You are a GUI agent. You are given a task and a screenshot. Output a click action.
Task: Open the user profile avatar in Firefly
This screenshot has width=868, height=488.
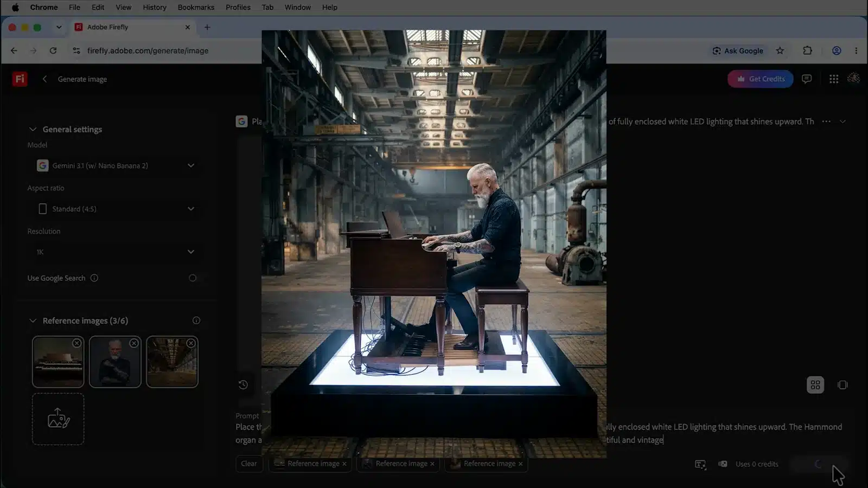[853, 79]
